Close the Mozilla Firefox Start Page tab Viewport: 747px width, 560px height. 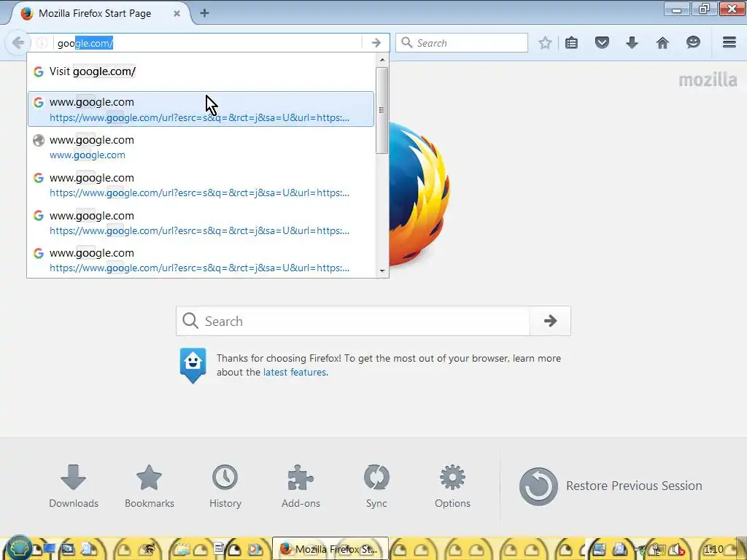point(177,13)
